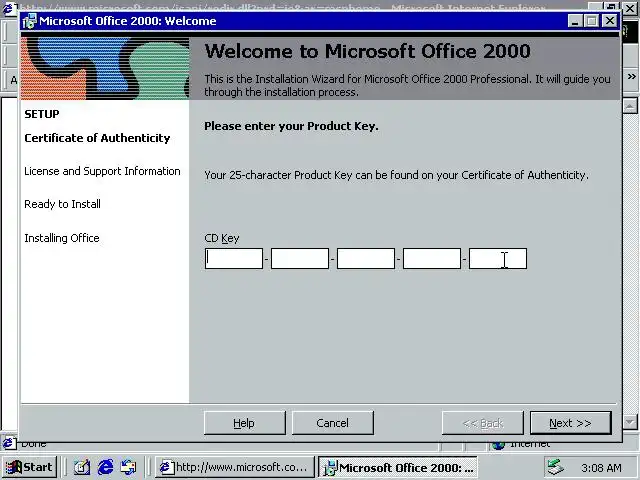Cancel the Office 2000 installation
Image resolution: width=640 pixels, height=480 pixels.
coord(333,423)
